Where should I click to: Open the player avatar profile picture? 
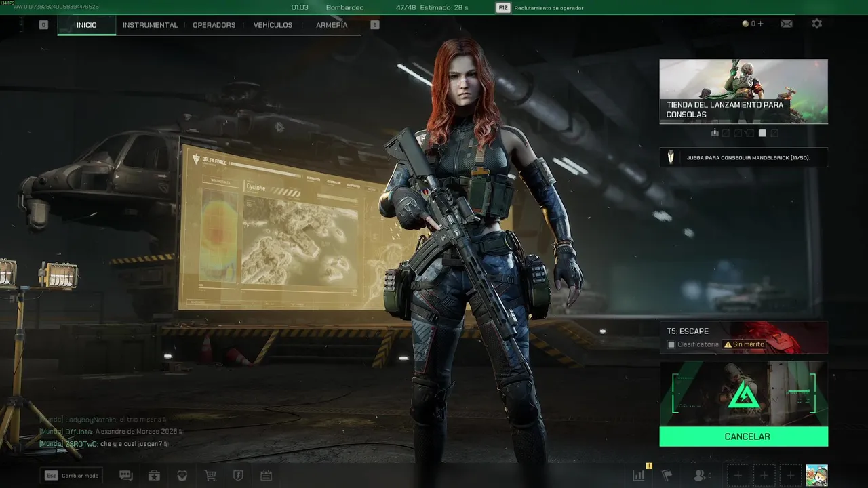tap(816, 476)
